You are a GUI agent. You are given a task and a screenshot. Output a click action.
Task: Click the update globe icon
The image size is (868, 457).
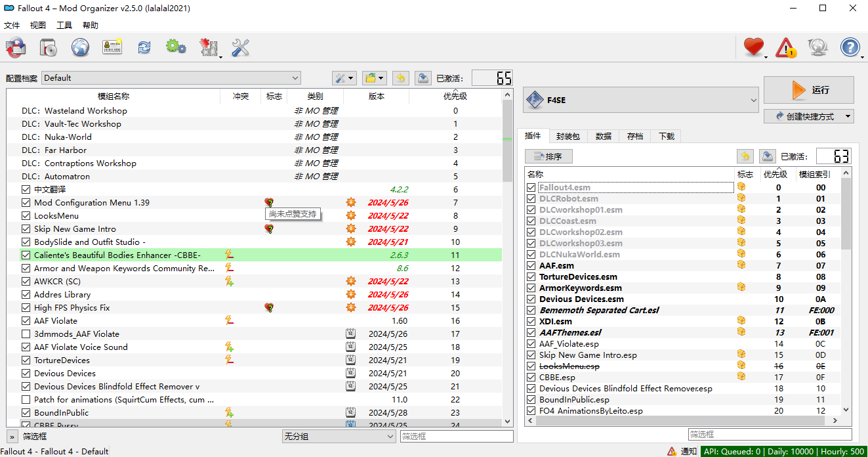pos(817,47)
